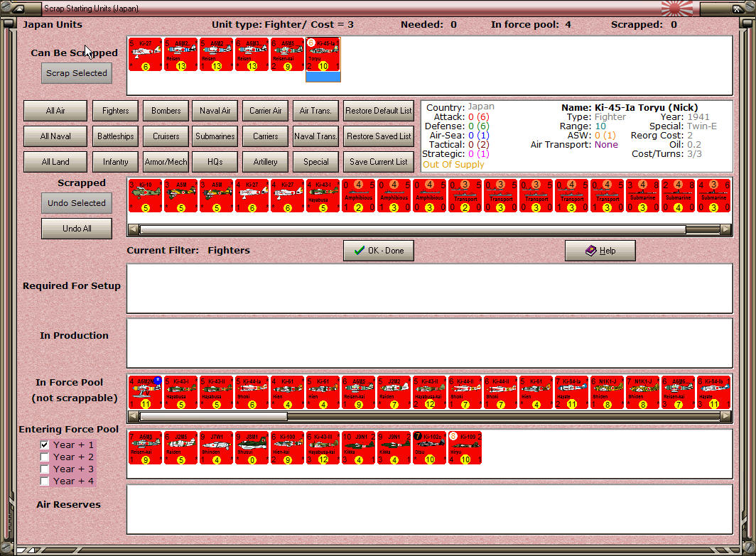The height and width of the screenshot is (556, 756).
Task: Select the Ki-43-I Hayabusa unit in Scrapped list
Action: [323, 195]
